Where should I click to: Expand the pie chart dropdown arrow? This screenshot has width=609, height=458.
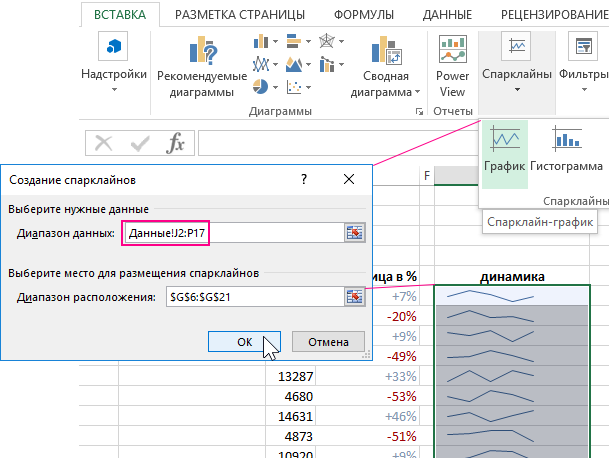point(275,87)
